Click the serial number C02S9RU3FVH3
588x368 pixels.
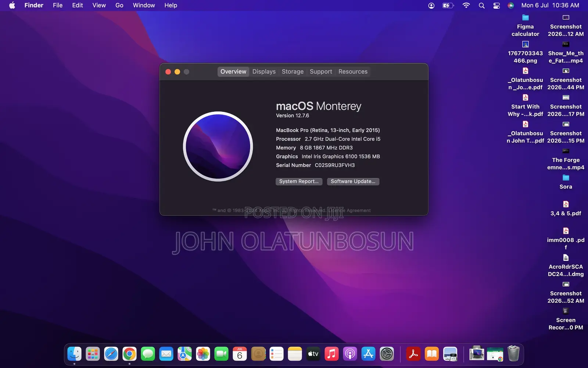pos(335,165)
